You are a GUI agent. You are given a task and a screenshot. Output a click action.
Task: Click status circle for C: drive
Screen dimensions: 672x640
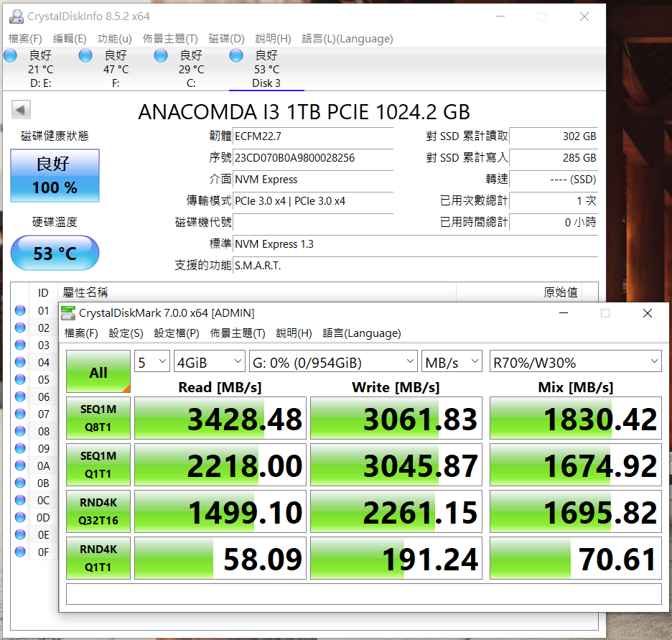pos(161,56)
